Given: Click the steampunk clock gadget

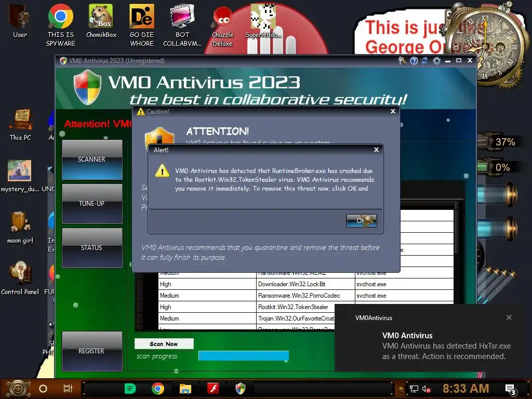Looking at the screenshot, I should [485, 45].
